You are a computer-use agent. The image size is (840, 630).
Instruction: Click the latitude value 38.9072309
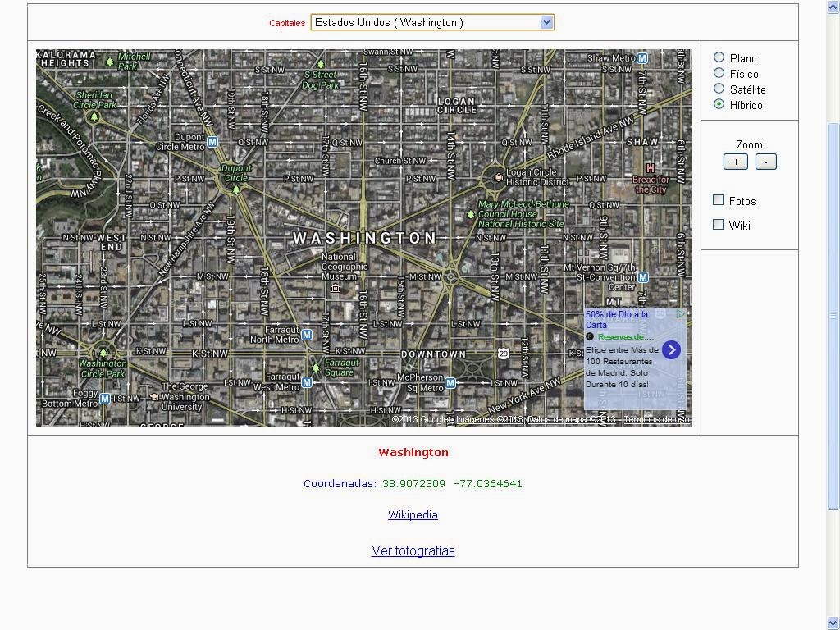(413, 484)
